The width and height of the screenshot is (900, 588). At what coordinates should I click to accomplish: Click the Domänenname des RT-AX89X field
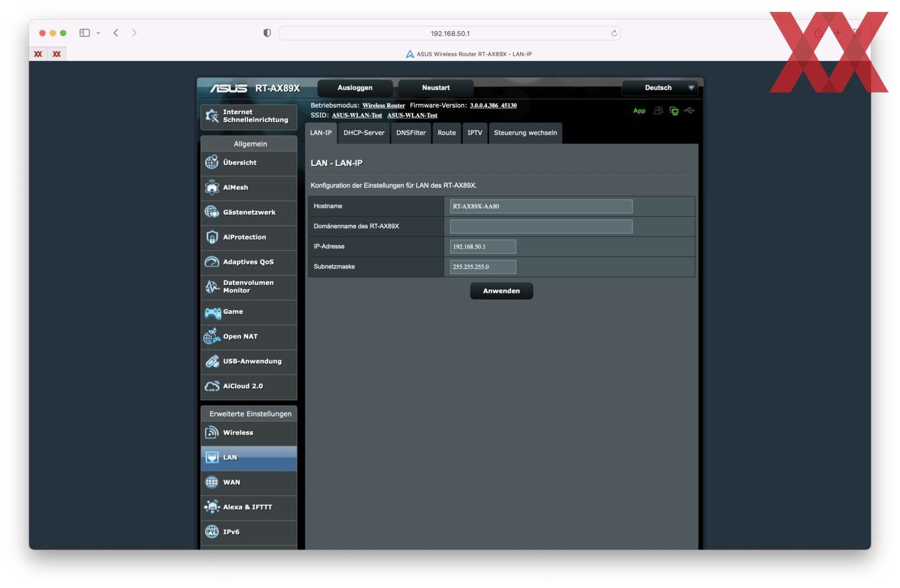point(541,226)
